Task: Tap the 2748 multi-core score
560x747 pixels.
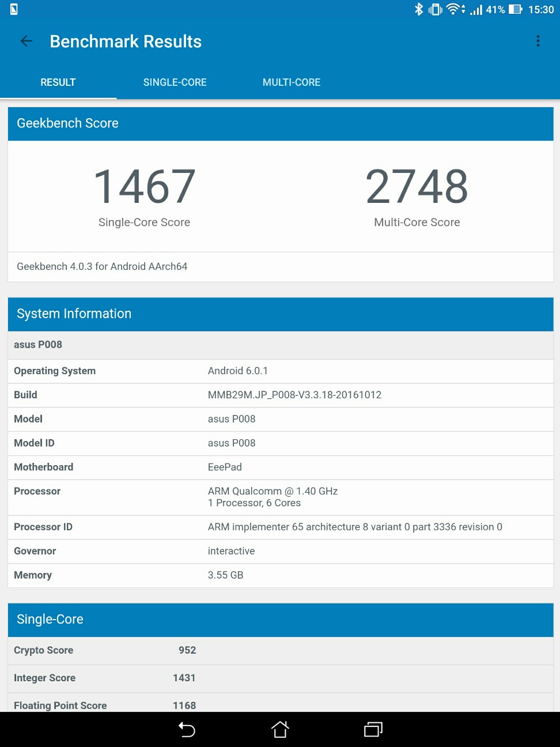Action: pos(417,187)
